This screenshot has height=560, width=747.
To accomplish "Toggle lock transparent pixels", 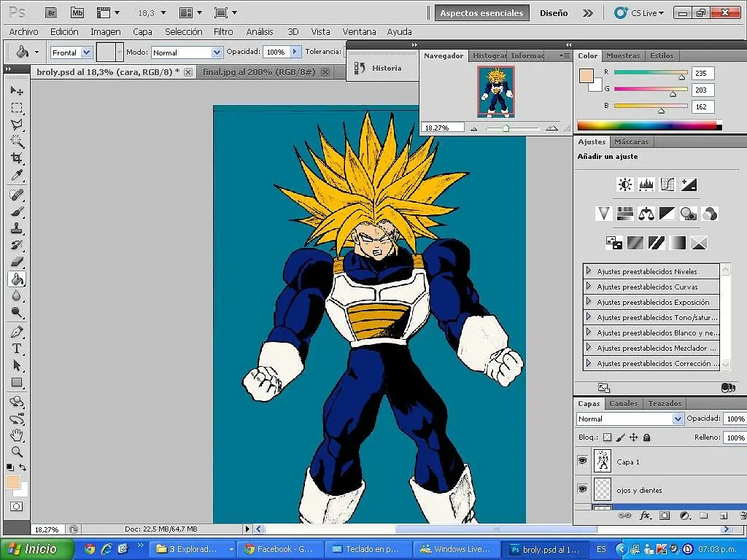I will [607, 437].
